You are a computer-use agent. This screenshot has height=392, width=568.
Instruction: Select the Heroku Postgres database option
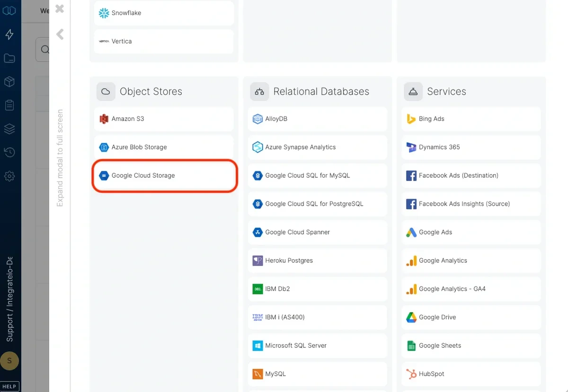(317, 261)
